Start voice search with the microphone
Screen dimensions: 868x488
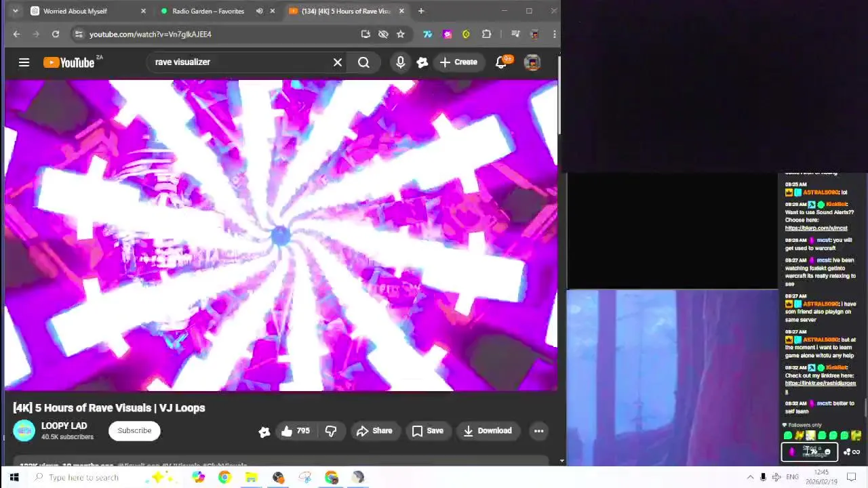pyautogui.click(x=400, y=62)
